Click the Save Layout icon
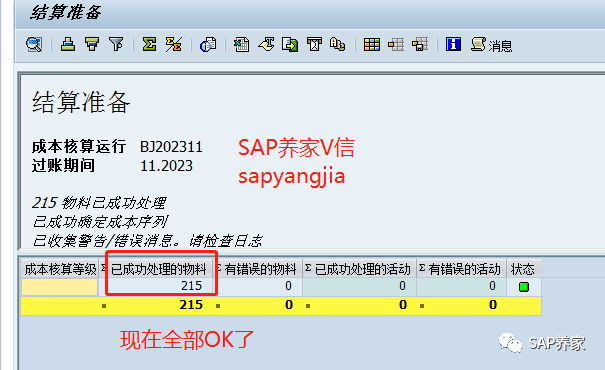This screenshot has height=370, width=605. [420, 44]
